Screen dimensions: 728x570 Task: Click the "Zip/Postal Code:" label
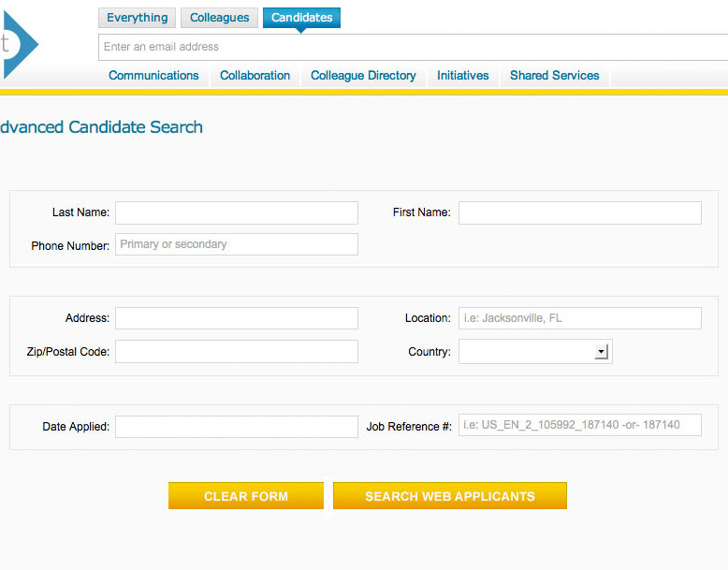pyautogui.click(x=67, y=352)
